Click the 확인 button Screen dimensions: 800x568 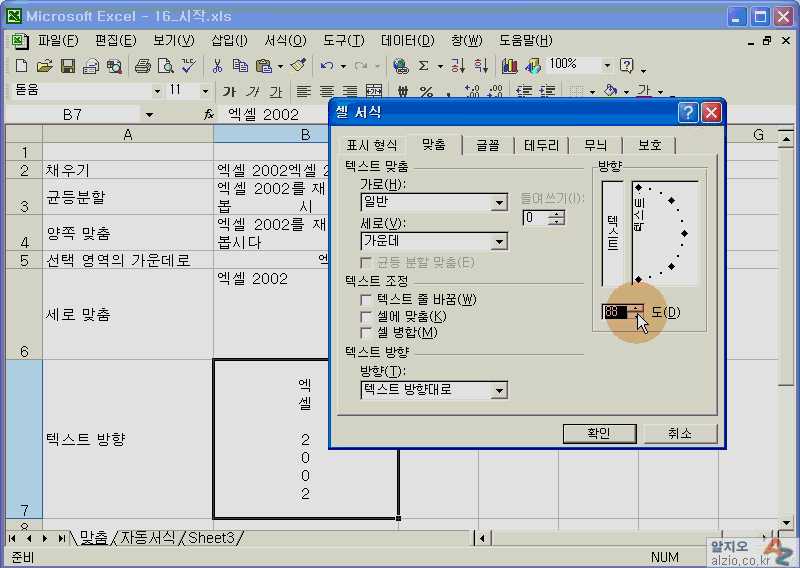click(x=599, y=434)
